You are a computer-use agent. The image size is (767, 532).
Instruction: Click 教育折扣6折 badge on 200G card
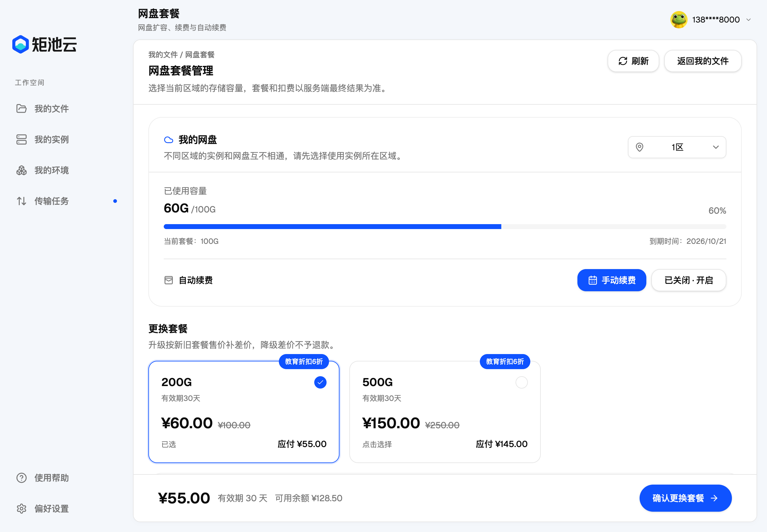303,362
